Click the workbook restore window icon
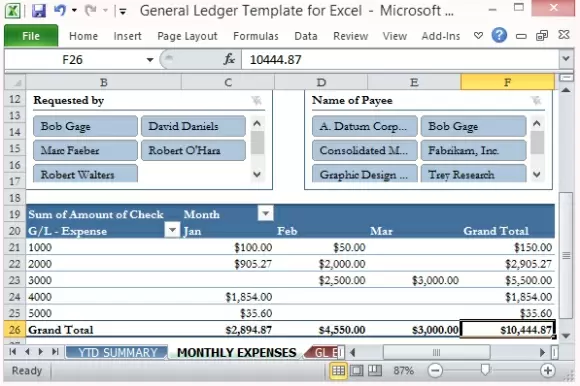The image size is (580, 386). [542, 35]
